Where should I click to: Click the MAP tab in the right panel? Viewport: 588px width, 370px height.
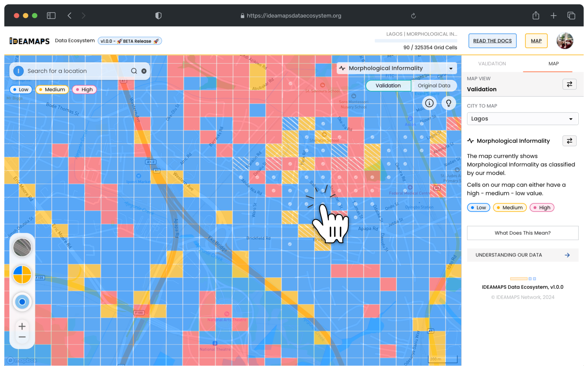click(553, 63)
